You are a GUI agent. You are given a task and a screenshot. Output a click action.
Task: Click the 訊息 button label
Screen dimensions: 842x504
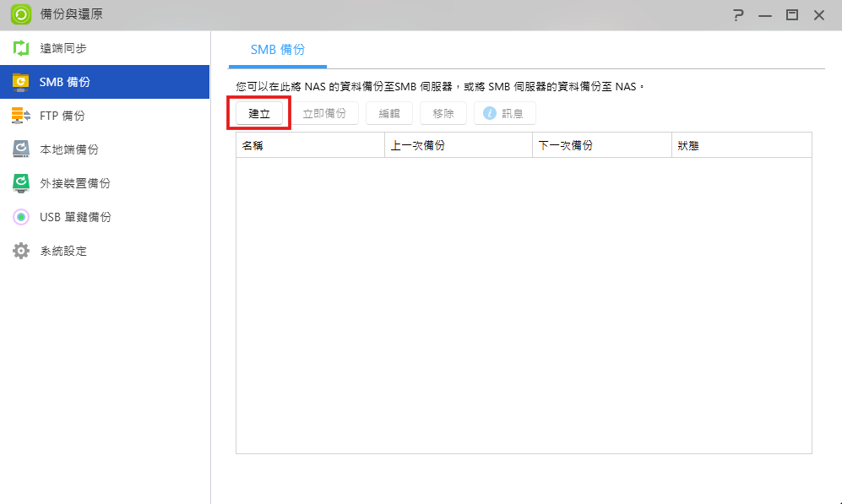[x=513, y=114]
